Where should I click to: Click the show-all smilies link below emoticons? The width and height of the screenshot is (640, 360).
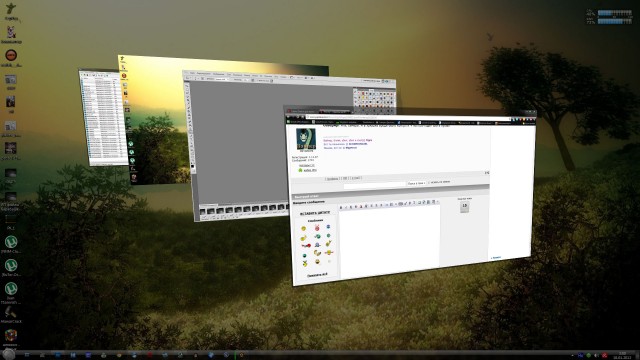click(317, 276)
